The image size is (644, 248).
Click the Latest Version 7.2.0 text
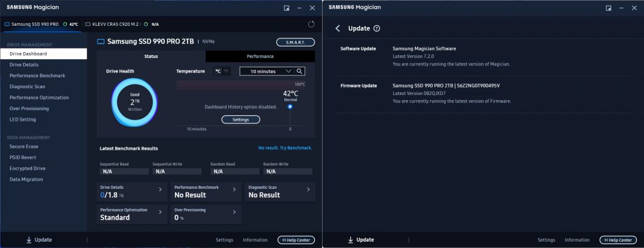[413, 57]
